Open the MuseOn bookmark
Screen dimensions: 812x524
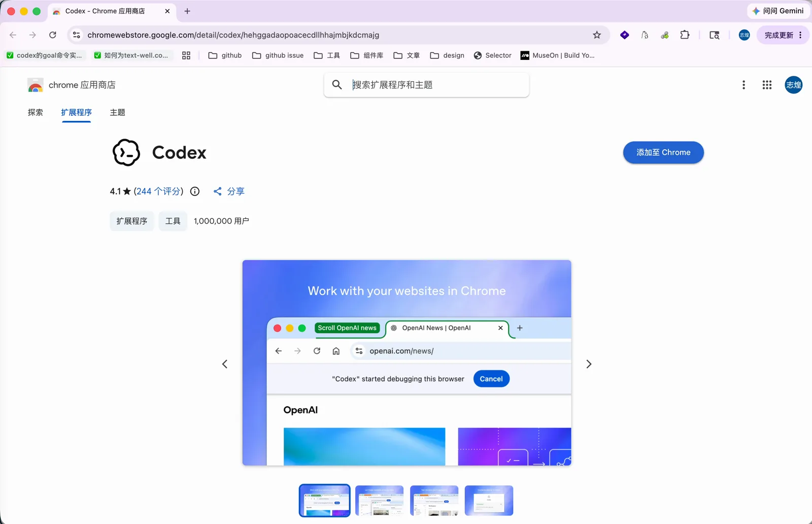pyautogui.click(x=558, y=55)
